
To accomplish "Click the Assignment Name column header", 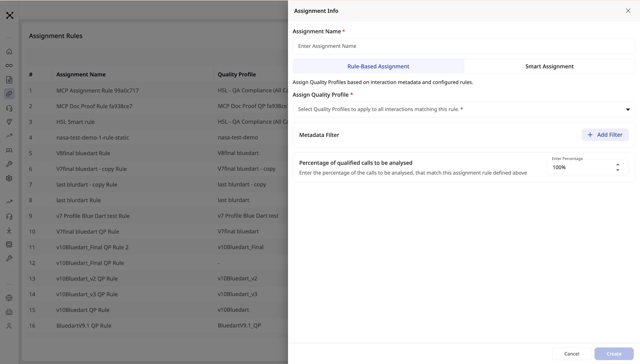I will click(x=81, y=74).
